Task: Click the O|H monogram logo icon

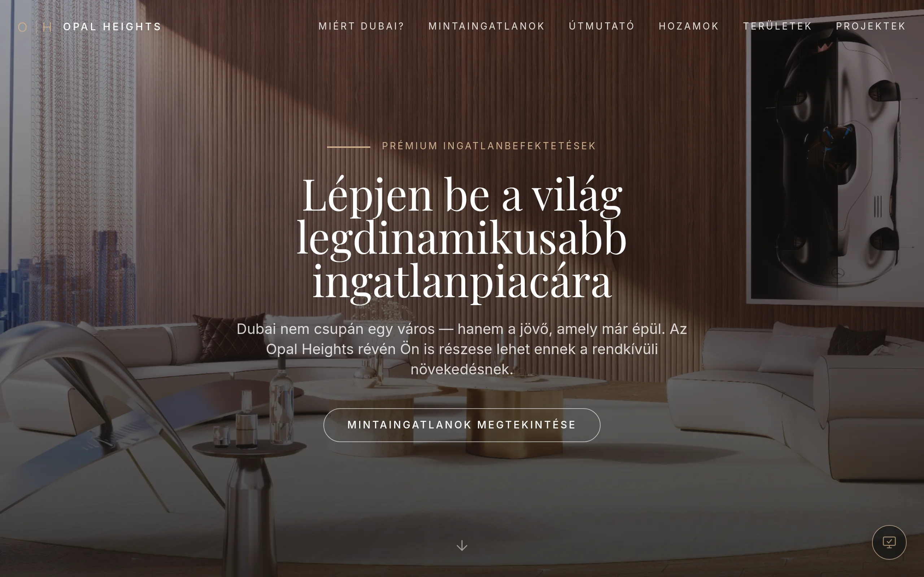Action: pos(35,27)
